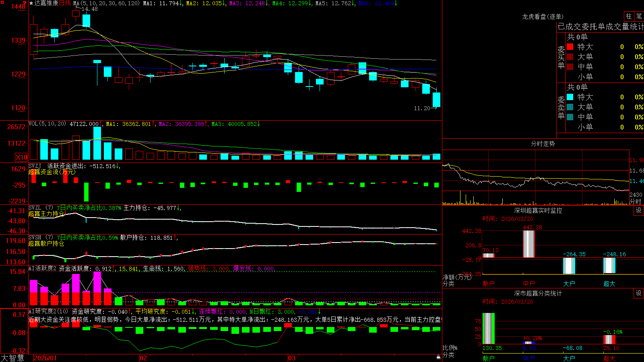Click the 02 month marker on the timeline
This screenshot has width=644, height=362.
143,358
